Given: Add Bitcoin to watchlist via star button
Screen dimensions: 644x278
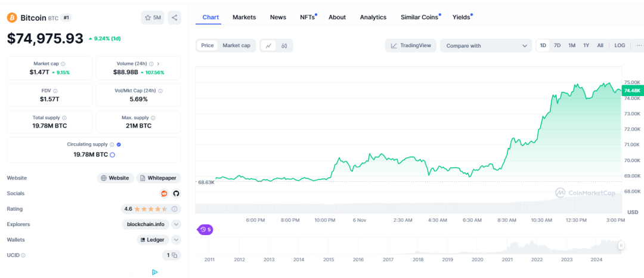Looking at the screenshot, I should coord(153,18).
